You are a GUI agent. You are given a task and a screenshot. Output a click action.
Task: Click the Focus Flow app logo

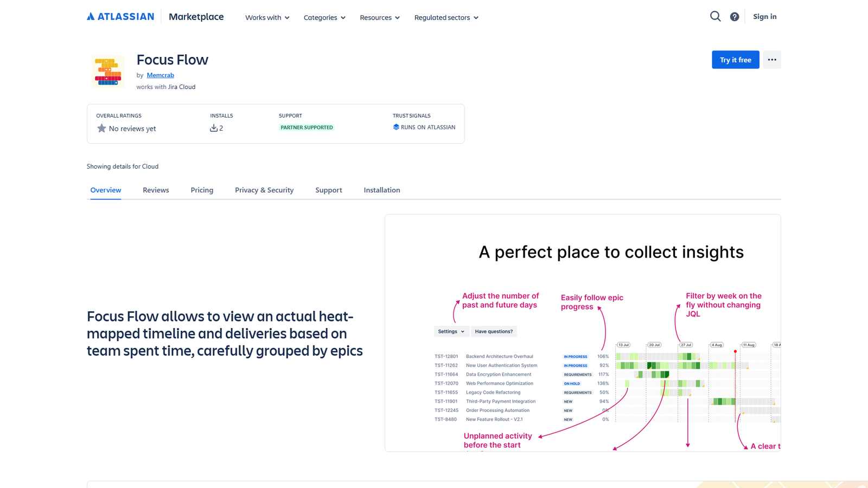[107, 71]
